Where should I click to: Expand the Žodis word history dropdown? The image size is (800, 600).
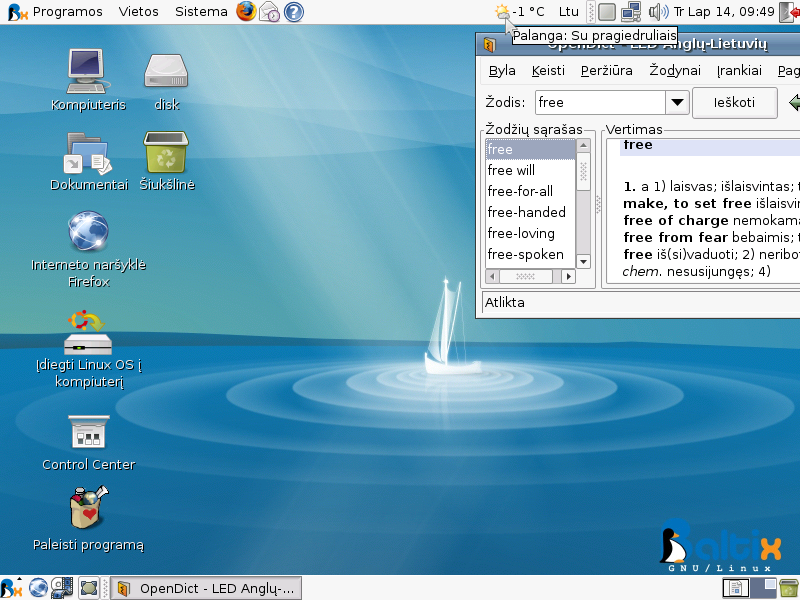pyautogui.click(x=677, y=102)
